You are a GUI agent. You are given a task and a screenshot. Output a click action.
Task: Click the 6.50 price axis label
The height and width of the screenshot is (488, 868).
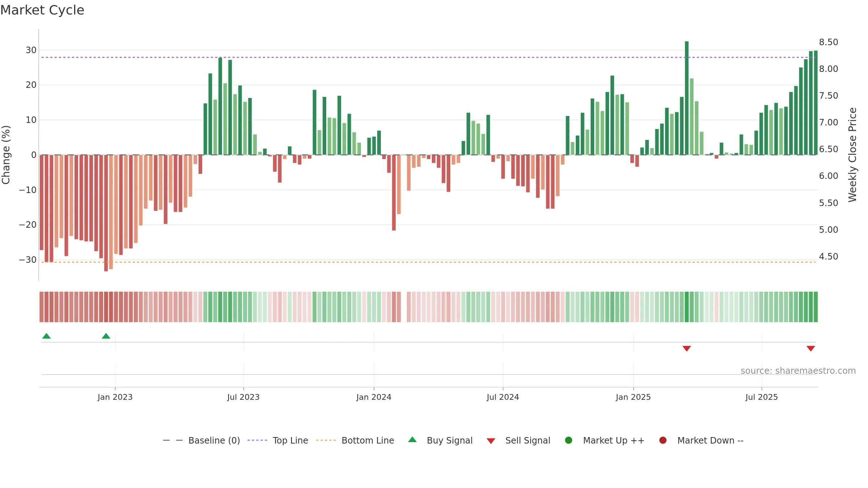pos(829,149)
